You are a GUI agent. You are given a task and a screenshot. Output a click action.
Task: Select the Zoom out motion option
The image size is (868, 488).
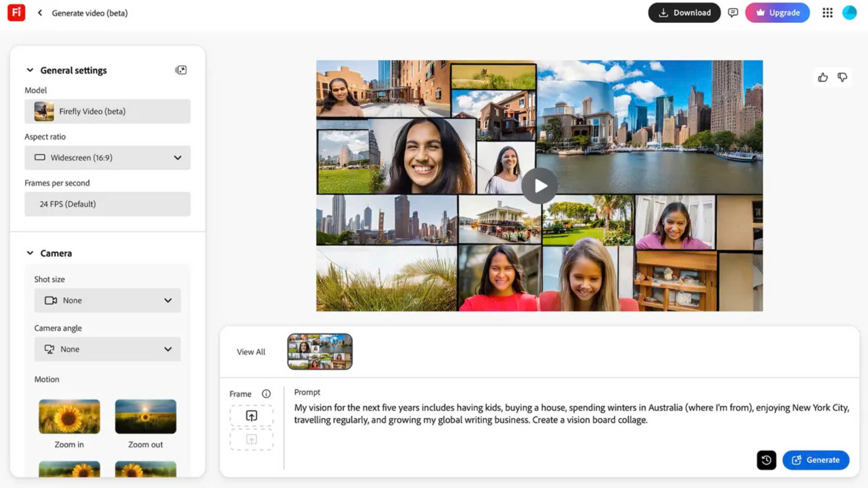(146, 417)
